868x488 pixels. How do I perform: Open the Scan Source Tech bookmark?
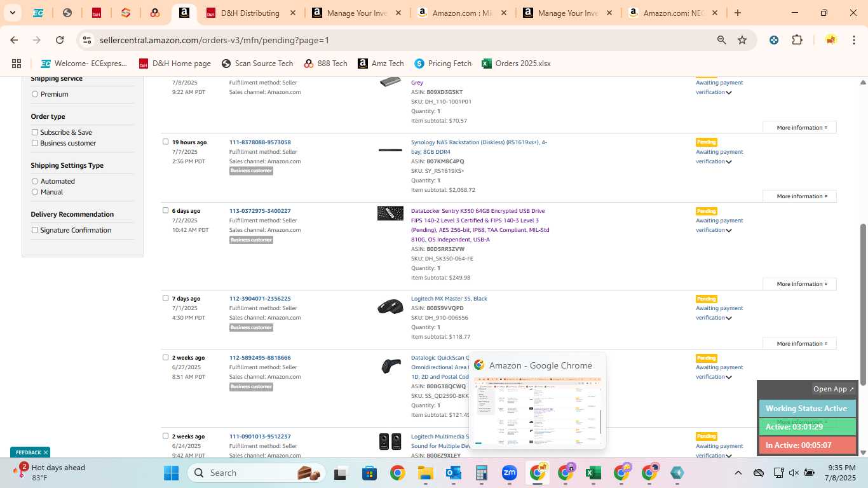click(x=257, y=64)
